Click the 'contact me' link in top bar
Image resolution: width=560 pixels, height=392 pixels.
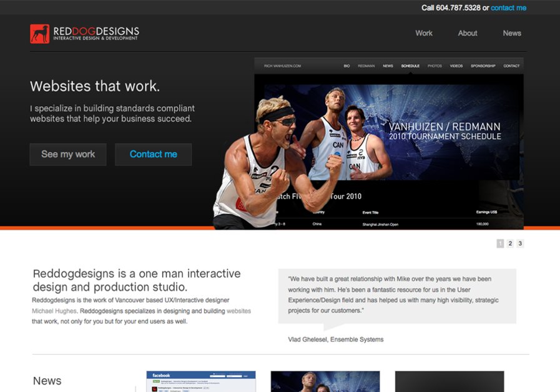pos(508,8)
